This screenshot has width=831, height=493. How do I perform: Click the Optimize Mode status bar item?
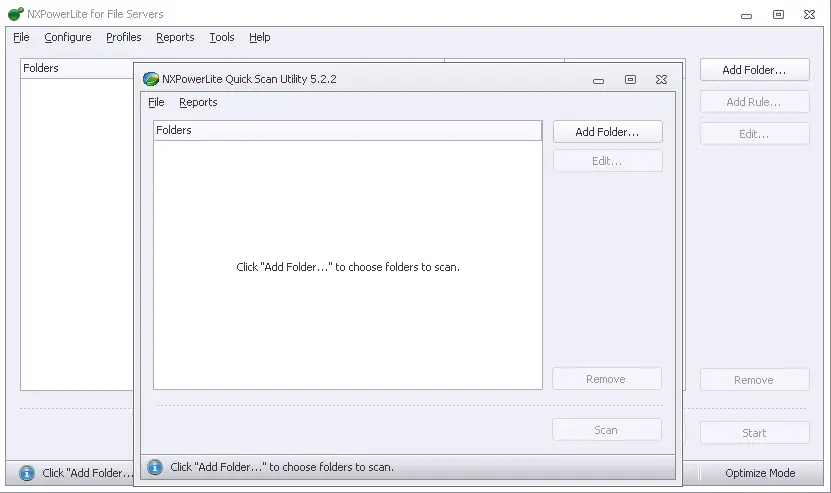pos(760,473)
